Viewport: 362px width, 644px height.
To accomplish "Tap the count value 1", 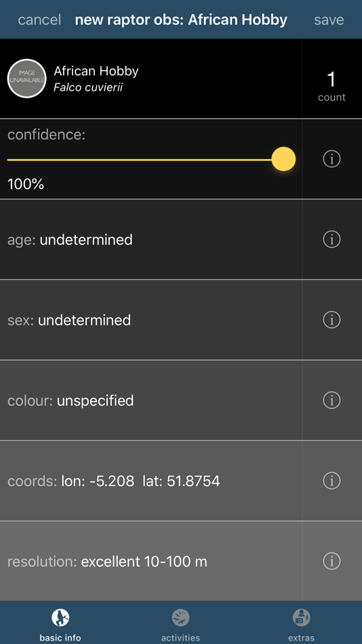I will 331,79.
